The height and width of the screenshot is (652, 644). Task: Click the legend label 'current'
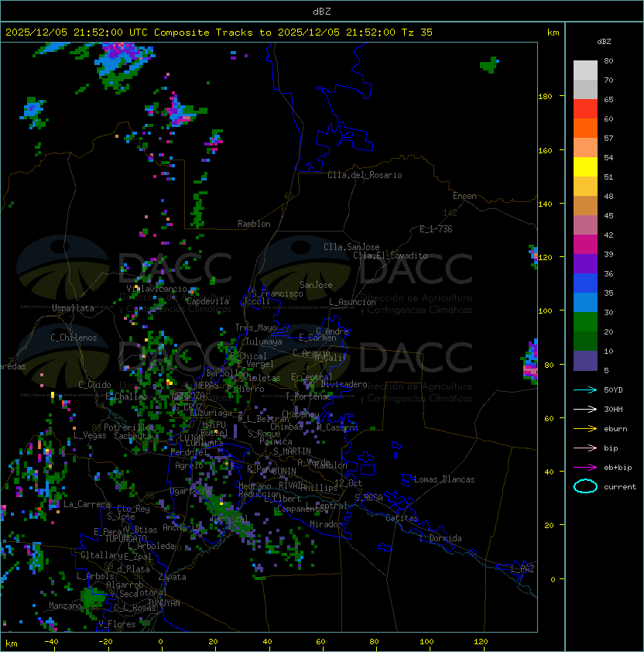pyautogui.click(x=620, y=486)
